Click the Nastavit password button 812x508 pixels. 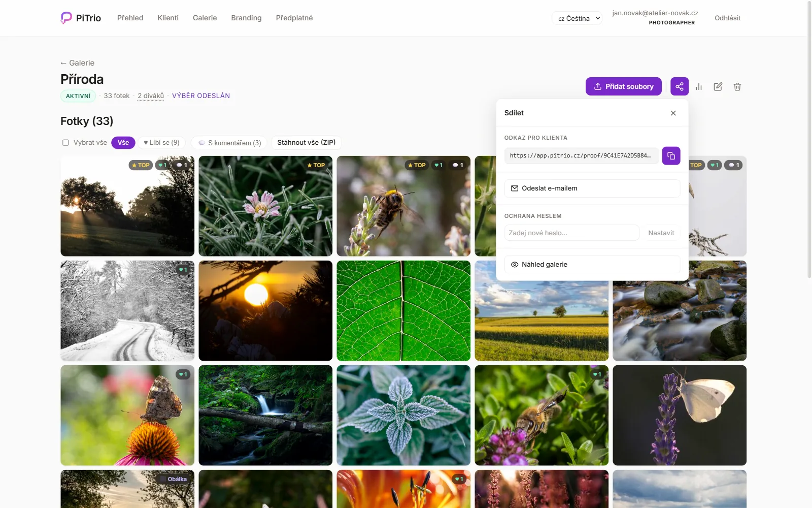pyautogui.click(x=661, y=233)
